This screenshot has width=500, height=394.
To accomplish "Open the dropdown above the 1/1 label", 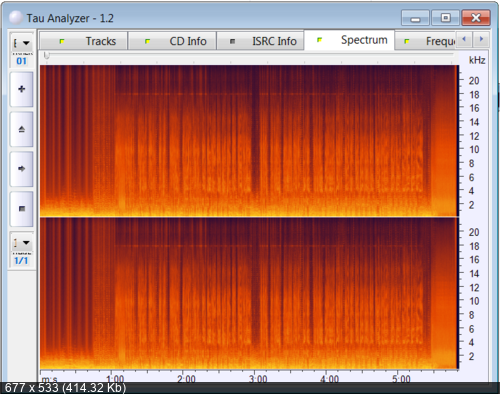I will pyautogui.click(x=22, y=243).
